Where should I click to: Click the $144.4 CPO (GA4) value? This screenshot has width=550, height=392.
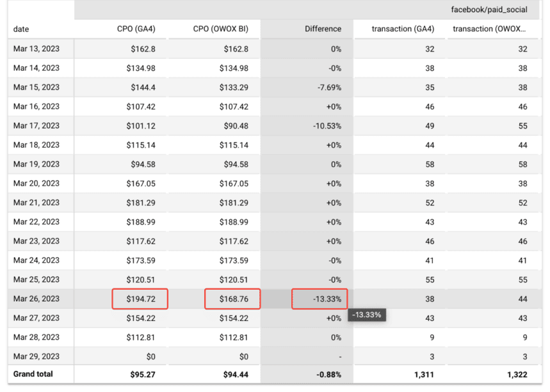click(x=143, y=88)
